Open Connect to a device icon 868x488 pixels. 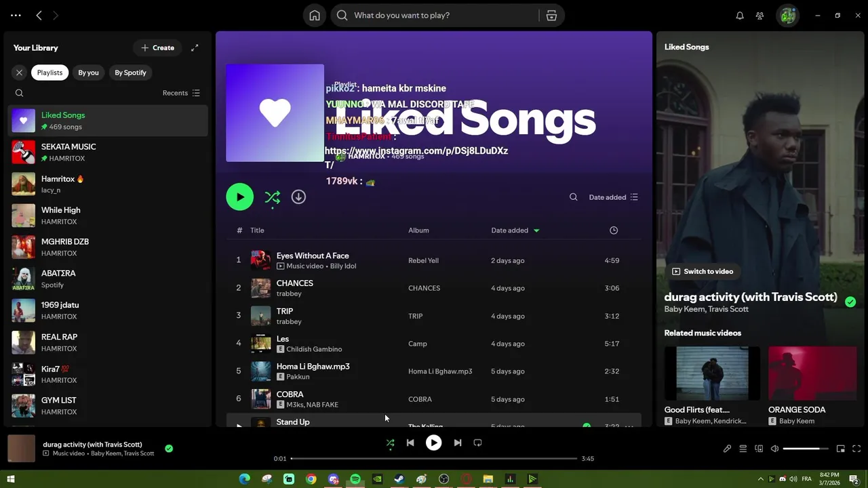759,449
